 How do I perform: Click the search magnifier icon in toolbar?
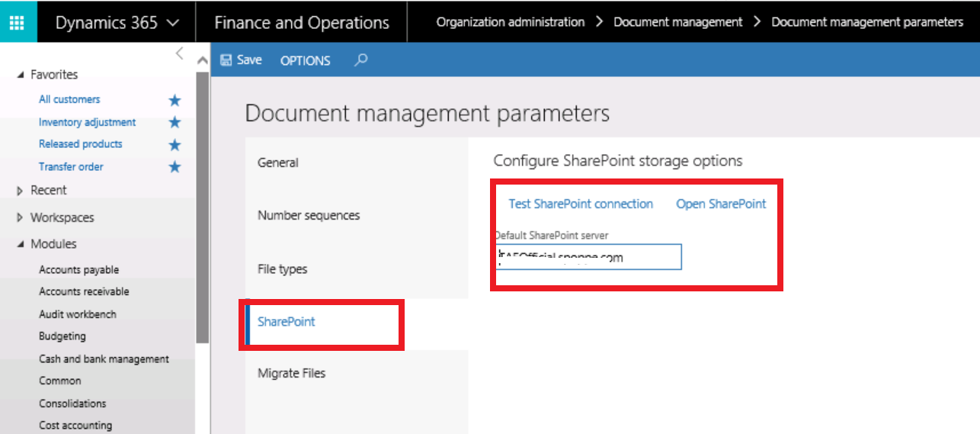click(361, 59)
